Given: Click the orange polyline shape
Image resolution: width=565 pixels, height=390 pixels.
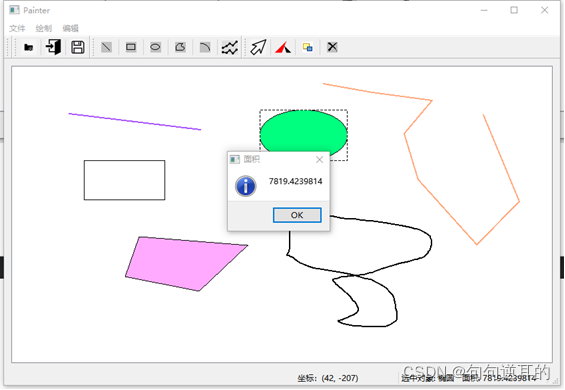Looking at the screenshot, I should tap(418, 179).
